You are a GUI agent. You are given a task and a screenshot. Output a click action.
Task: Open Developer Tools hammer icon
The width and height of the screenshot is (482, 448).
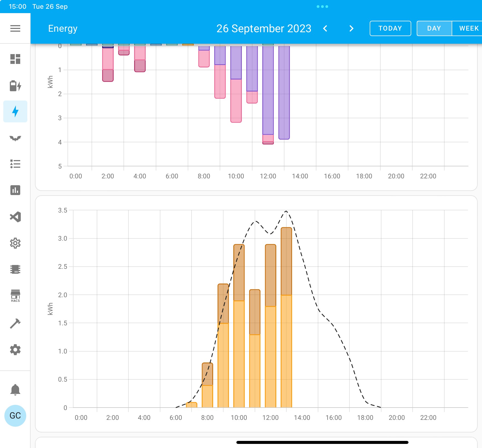[x=15, y=323]
